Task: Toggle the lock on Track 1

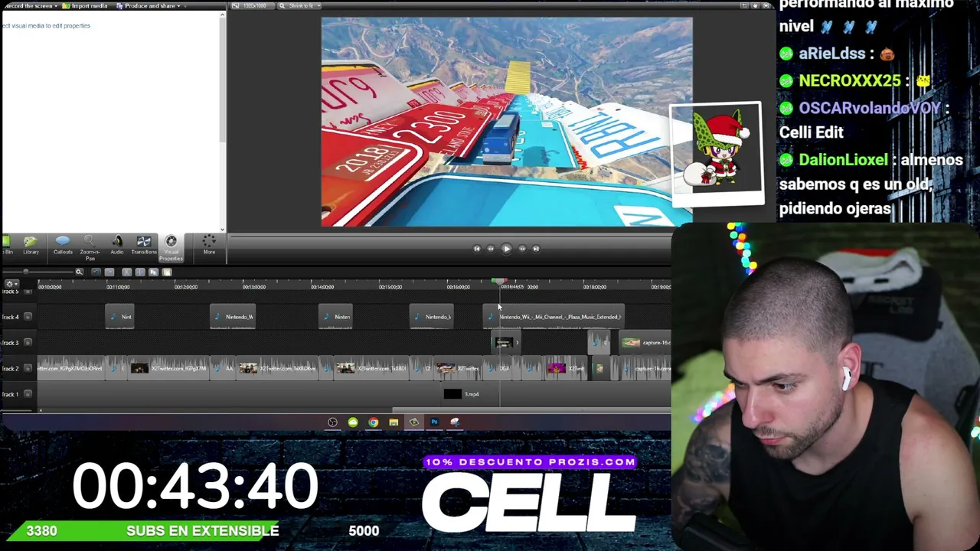Action: click(x=28, y=394)
